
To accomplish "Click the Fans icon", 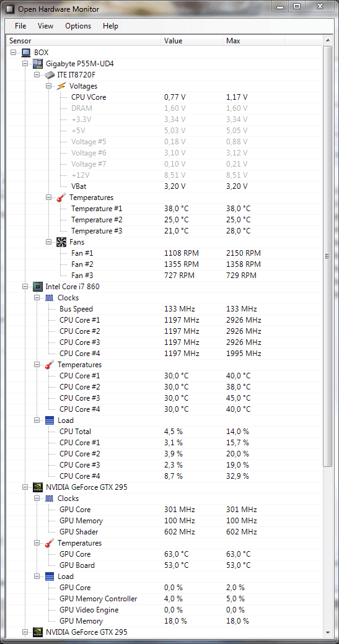I will point(61,242).
